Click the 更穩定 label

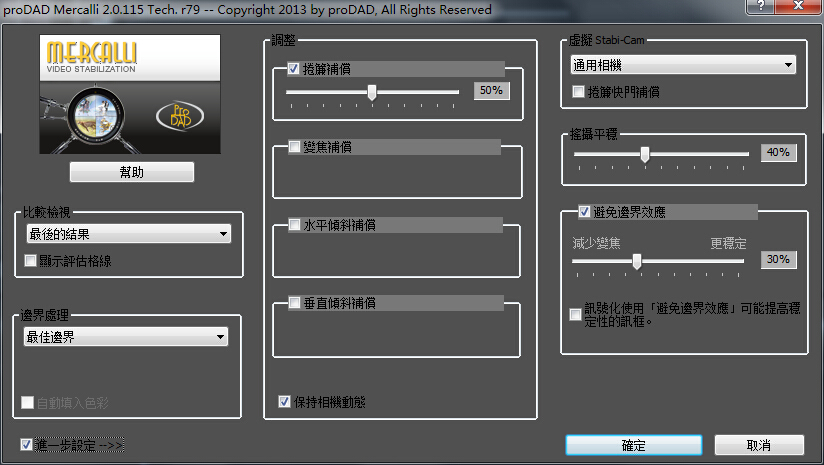[728, 243]
